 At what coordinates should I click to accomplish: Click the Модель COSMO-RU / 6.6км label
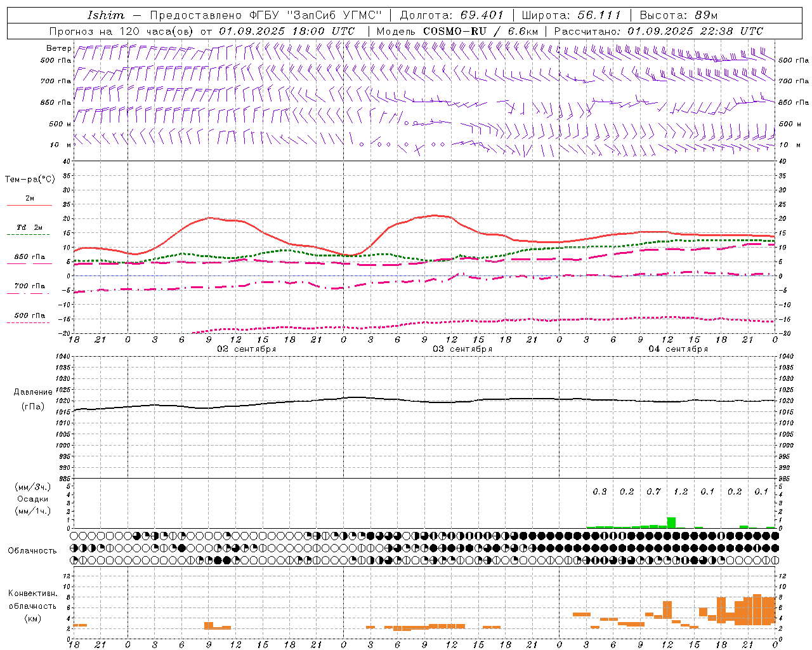tap(457, 31)
